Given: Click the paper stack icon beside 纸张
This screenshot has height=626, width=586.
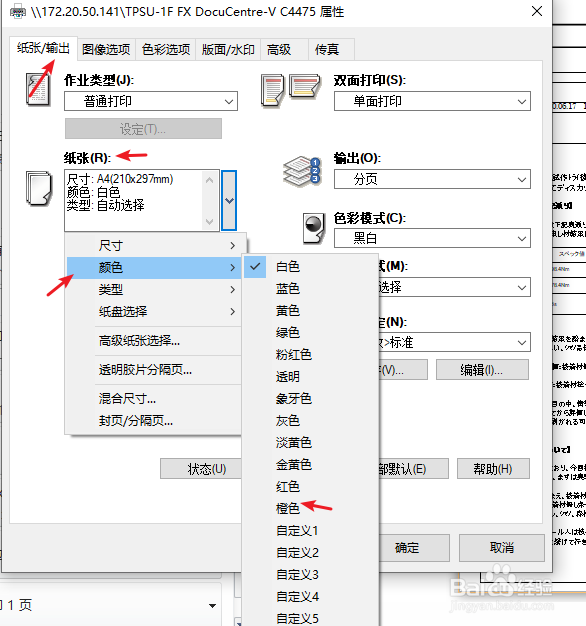Looking at the screenshot, I should (38, 188).
